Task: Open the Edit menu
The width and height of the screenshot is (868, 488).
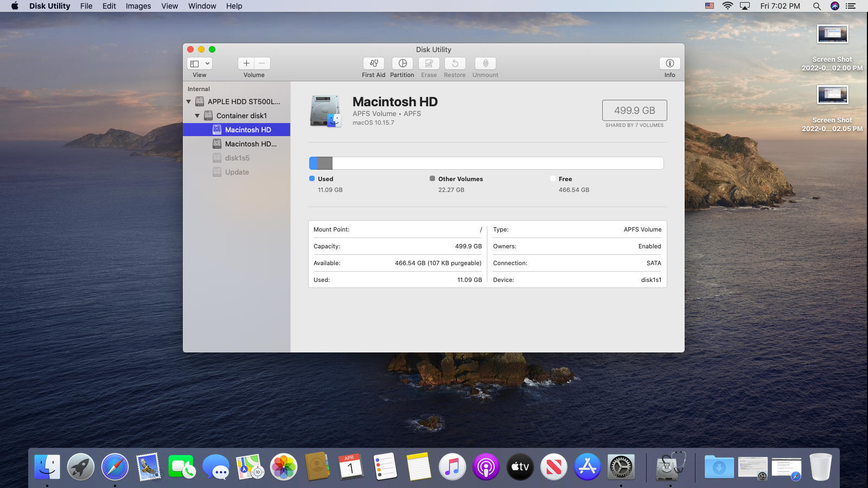Action: tap(109, 6)
